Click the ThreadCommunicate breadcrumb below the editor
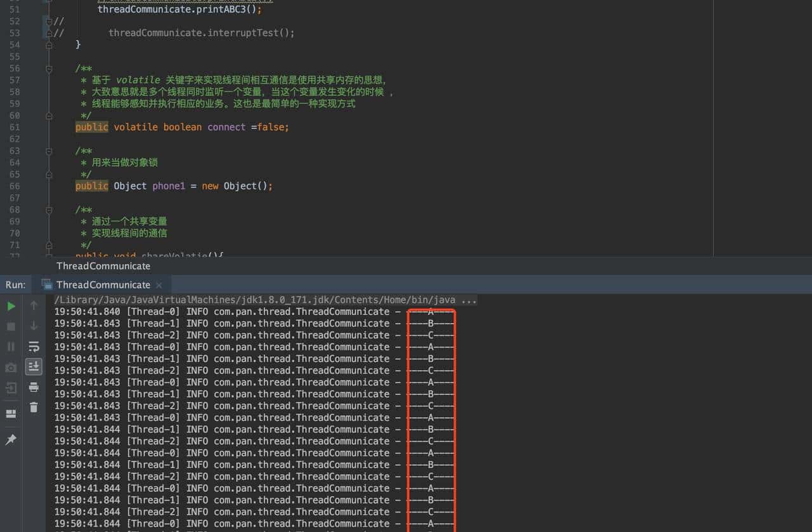812x532 pixels. coord(103,266)
